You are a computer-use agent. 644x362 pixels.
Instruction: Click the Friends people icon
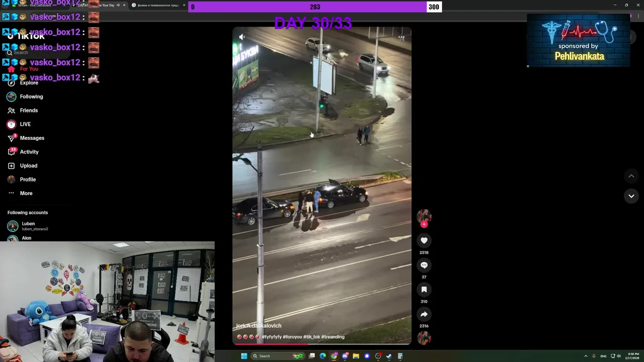point(11,110)
